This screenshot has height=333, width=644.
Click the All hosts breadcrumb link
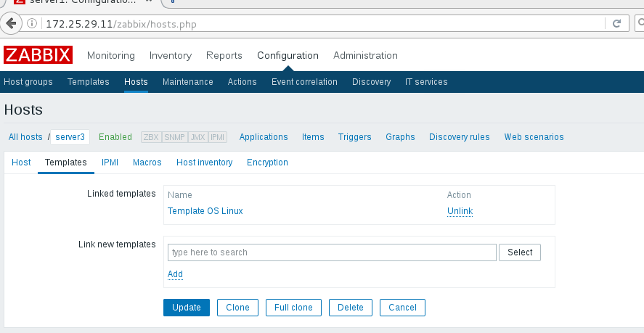tap(25, 137)
